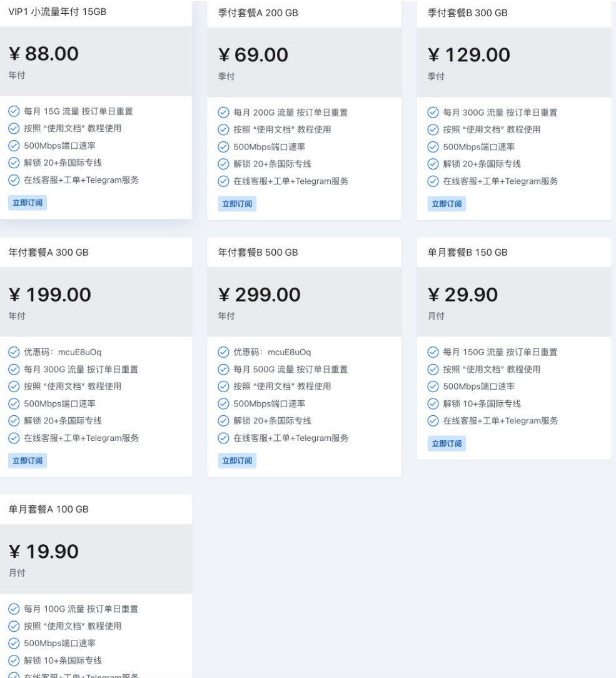Click check icon beside 每月 200G 流量 按订单日重置
The height and width of the screenshot is (678, 616).
223,113
